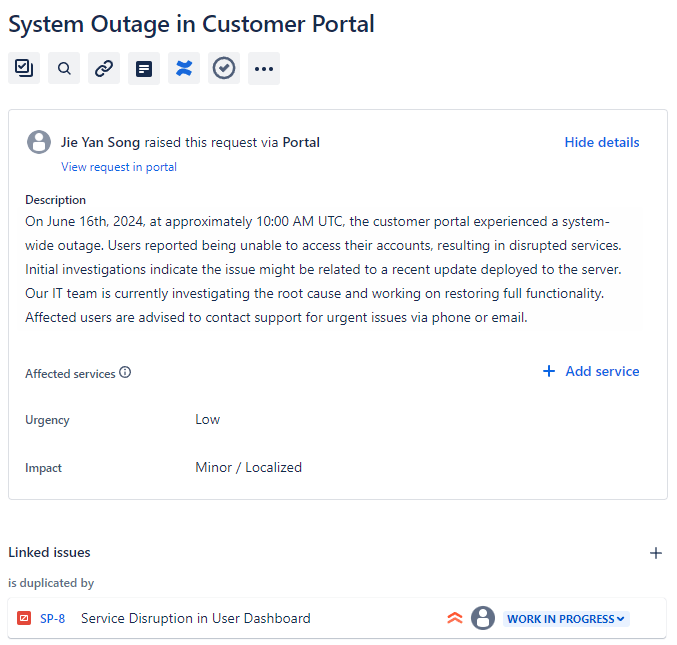The height and width of the screenshot is (645, 677).
Task: Open View request in portal link
Action: pos(118,167)
